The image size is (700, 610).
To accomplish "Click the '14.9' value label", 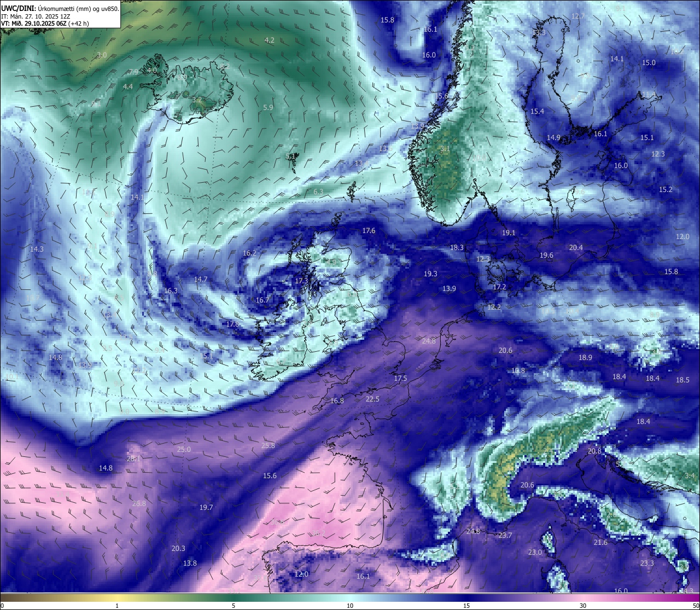I will pos(553,138).
